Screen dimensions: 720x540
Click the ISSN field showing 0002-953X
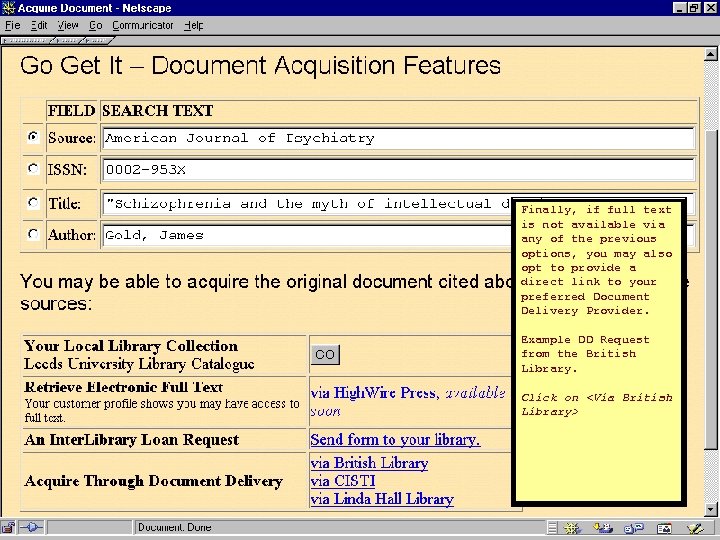coord(398,170)
